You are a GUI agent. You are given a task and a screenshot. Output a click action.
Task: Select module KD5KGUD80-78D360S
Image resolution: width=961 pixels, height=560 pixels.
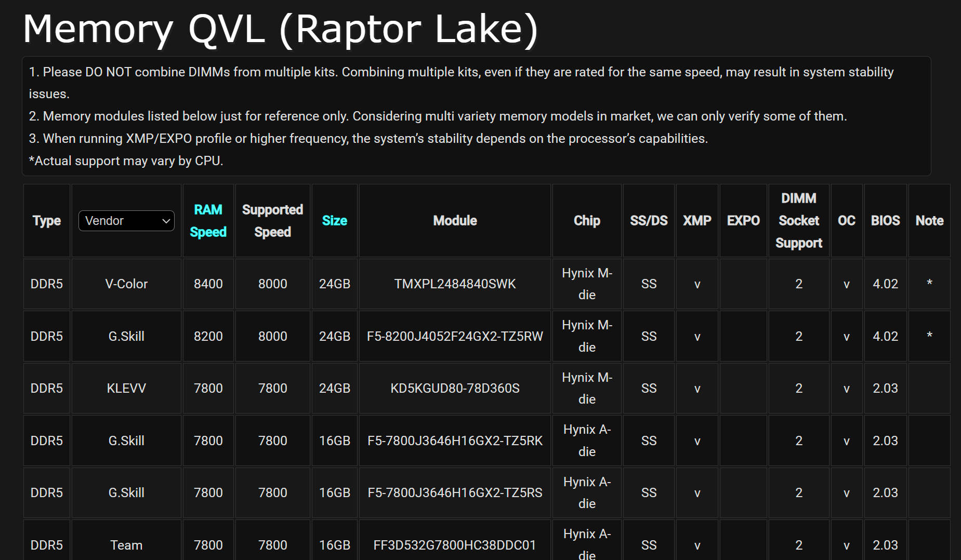pyautogui.click(x=455, y=388)
